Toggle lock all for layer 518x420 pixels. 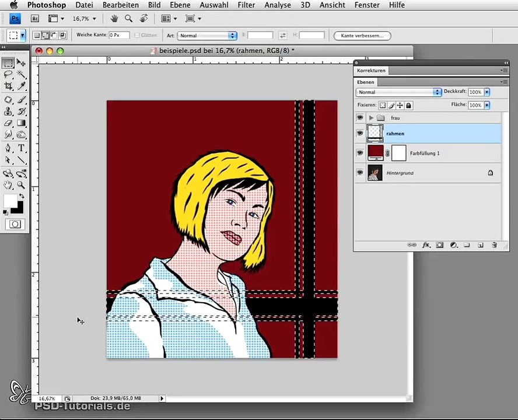tap(409, 106)
